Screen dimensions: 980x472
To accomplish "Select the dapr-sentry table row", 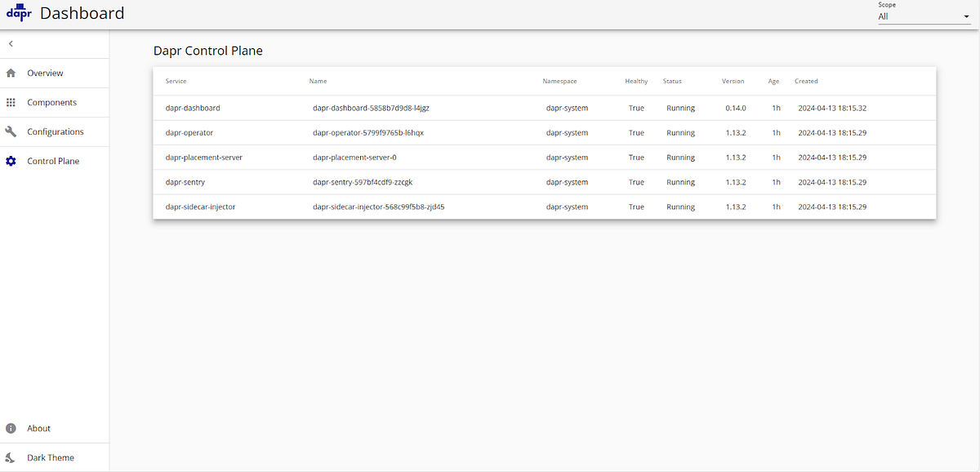I will [x=408, y=182].
